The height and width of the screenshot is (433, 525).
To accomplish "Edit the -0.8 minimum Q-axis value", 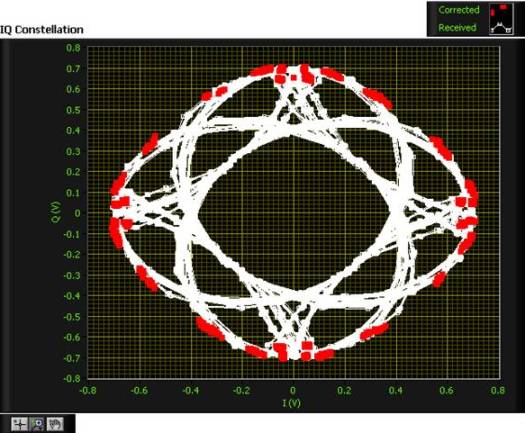I will point(72,378).
